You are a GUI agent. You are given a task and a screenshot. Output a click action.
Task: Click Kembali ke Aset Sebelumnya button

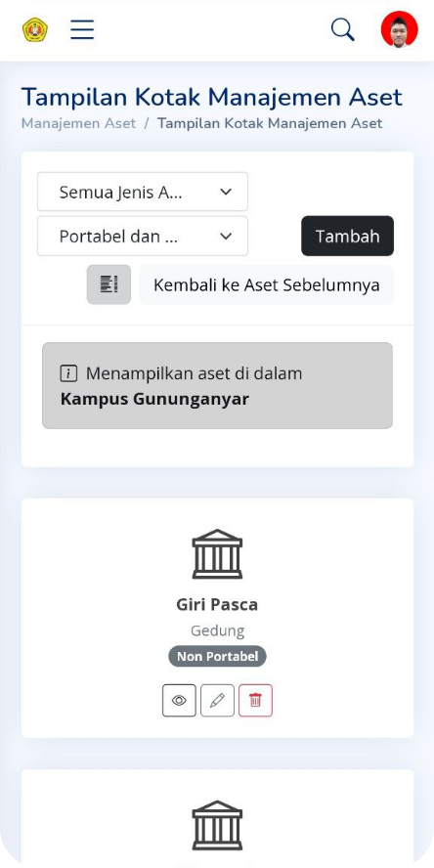(x=266, y=284)
